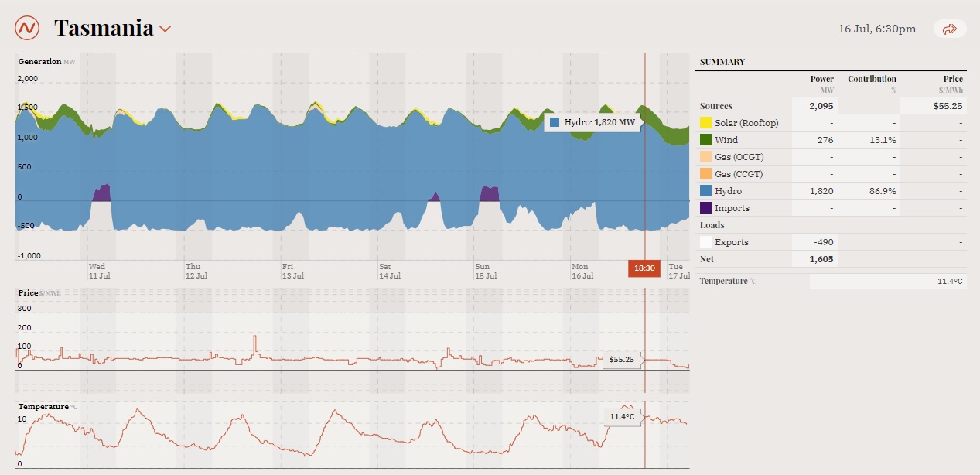Image resolution: width=980 pixels, height=475 pixels.
Task: Click the Net value 1,605
Action: 821,259
